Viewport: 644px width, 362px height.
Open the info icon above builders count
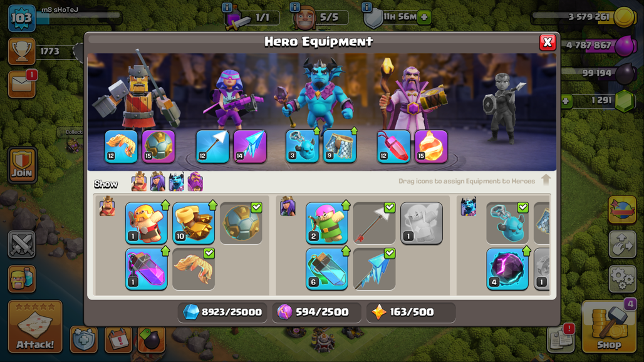click(294, 6)
